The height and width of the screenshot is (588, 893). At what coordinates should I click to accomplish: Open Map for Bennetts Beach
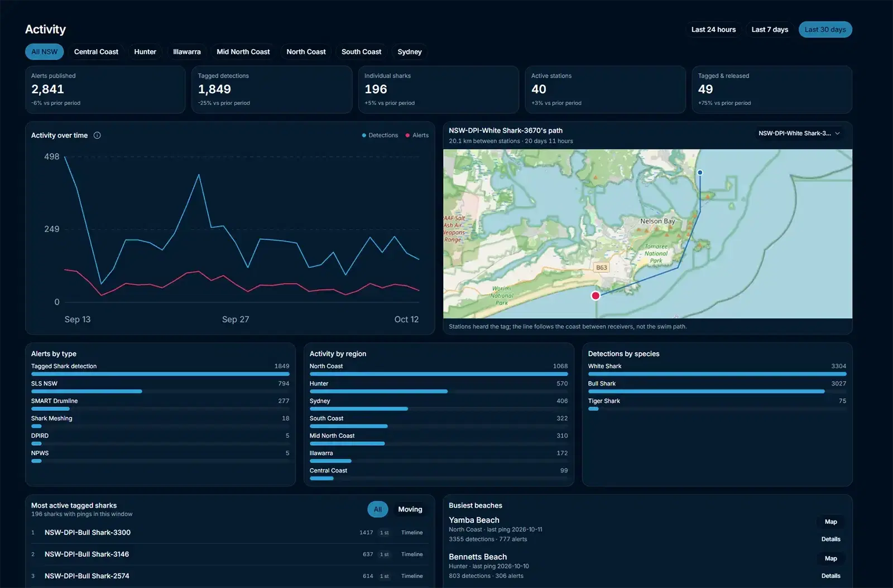[x=830, y=559]
